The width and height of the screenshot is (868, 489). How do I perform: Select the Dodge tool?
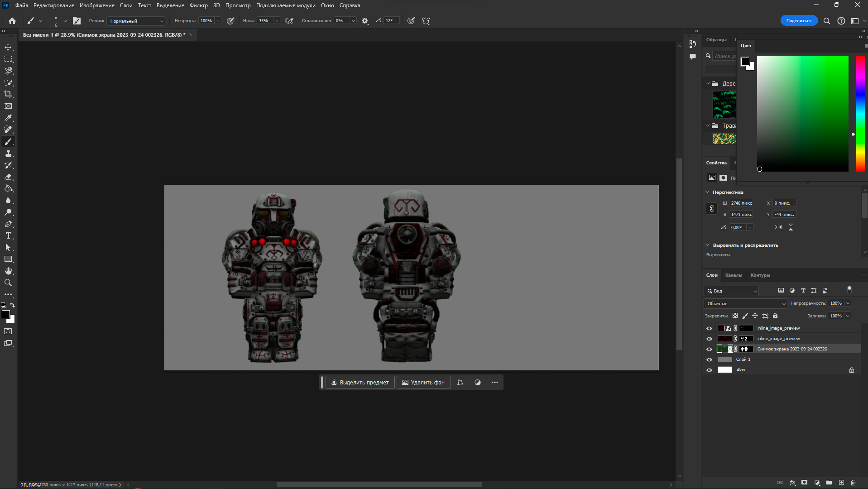pyautogui.click(x=8, y=212)
